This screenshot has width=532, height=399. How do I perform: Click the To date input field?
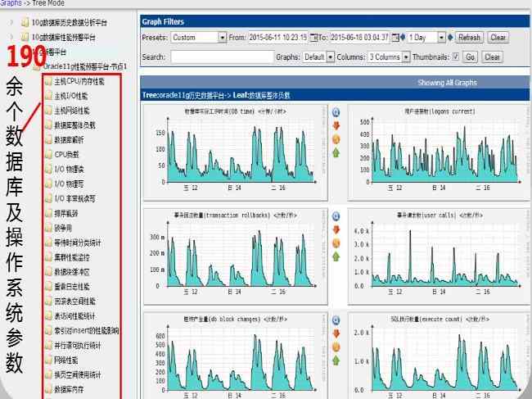pyautogui.click(x=359, y=38)
